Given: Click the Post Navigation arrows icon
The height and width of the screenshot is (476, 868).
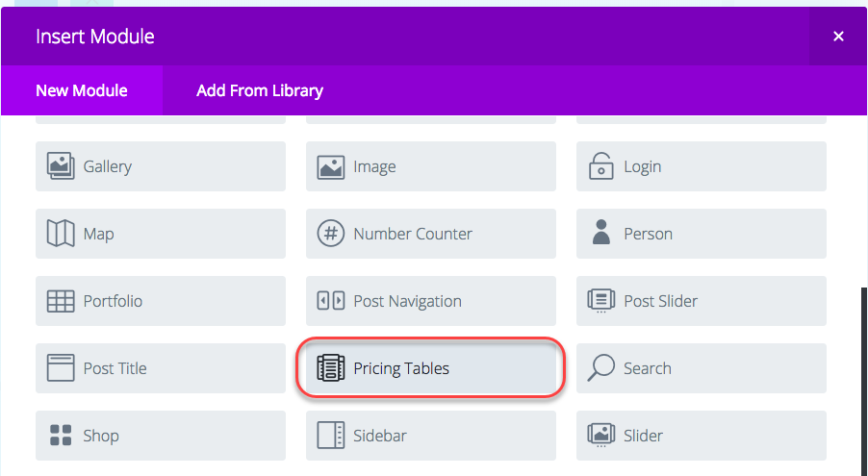Looking at the screenshot, I should tap(330, 301).
